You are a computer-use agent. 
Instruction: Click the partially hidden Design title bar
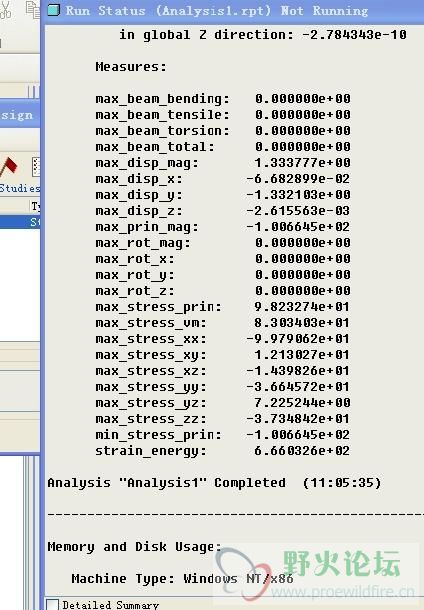20,114
